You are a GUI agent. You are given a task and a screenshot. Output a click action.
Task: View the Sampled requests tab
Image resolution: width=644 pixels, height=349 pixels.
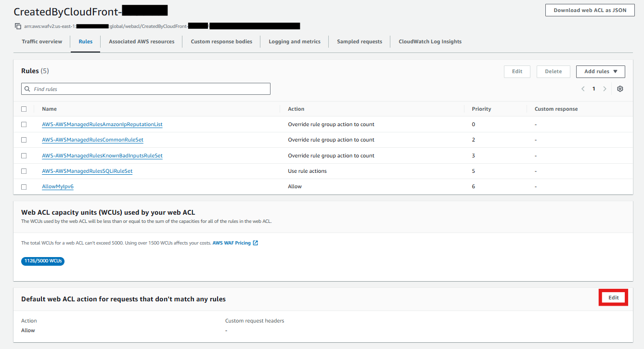click(360, 41)
